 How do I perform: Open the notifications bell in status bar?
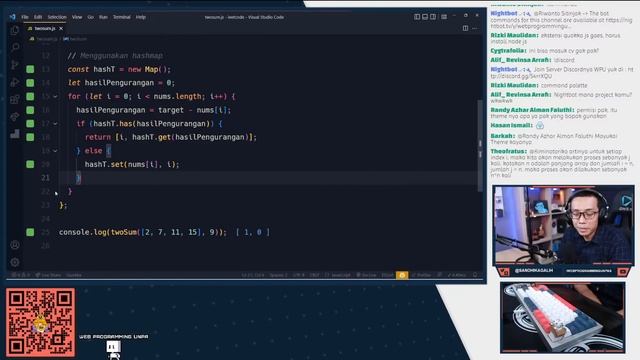click(x=475, y=275)
